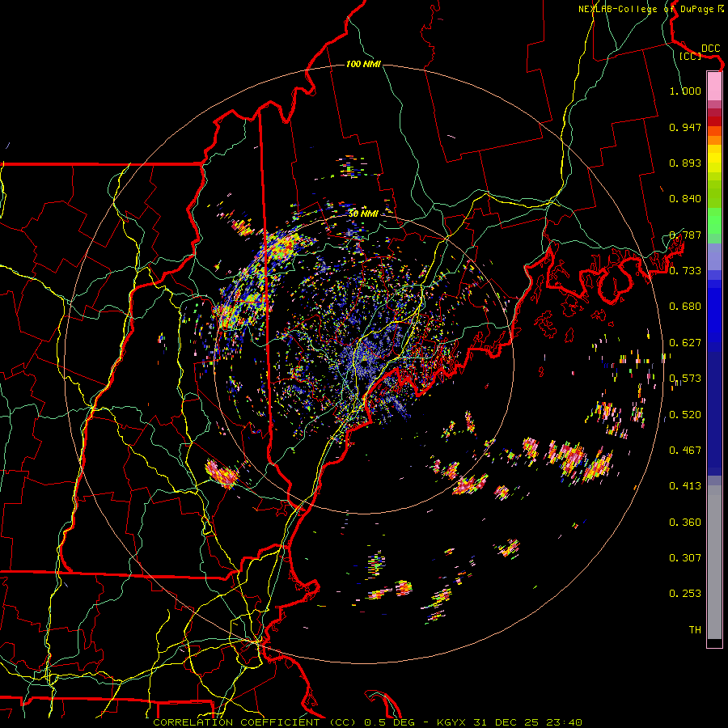
Task: Click the 0.253 scale value
Action: pos(685,594)
